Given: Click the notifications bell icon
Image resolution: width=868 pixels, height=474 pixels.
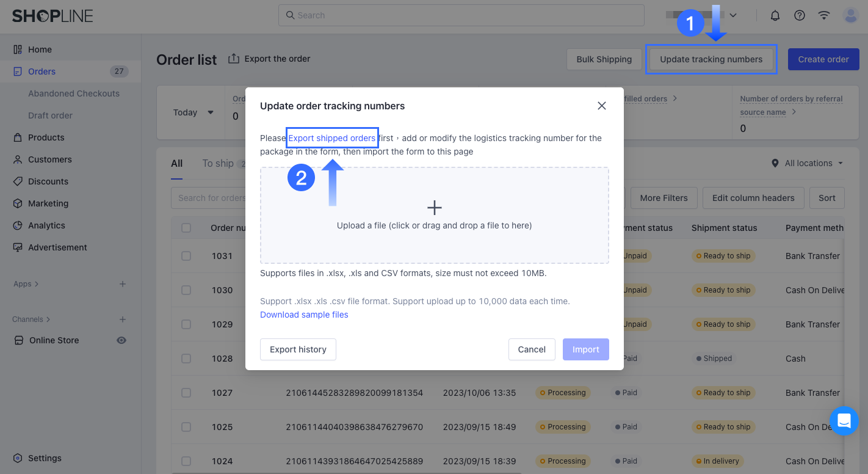Looking at the screenshot, I should coord(775,16).
